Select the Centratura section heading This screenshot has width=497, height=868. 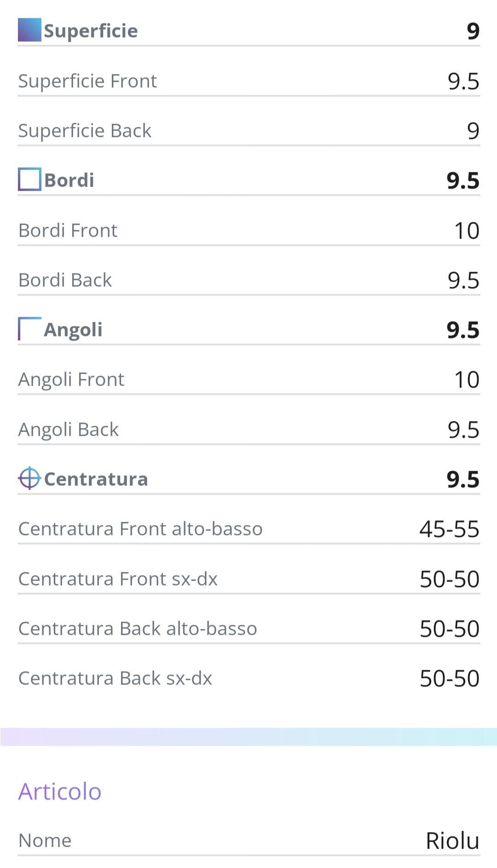pyautogui.click(x=96, y=479)
